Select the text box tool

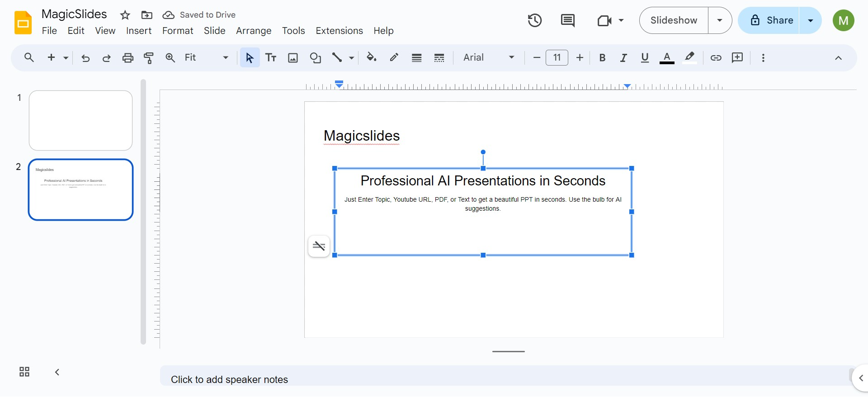pyautogui.click(x=271, y=58)
